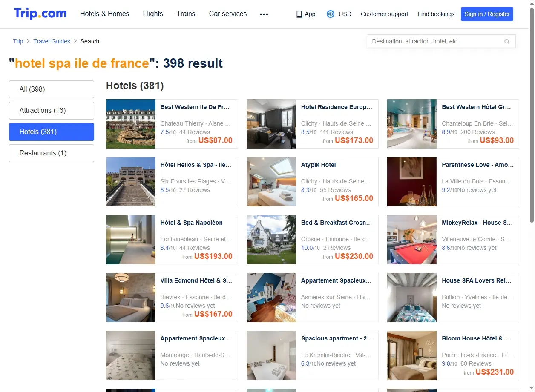This screenshot has width=535, height=392.
Task: Click the US$93.00 price
Action: click(497, 140)
